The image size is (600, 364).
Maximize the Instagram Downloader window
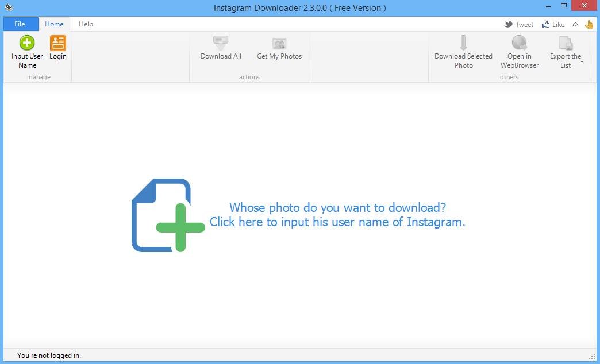coord(564,6)
